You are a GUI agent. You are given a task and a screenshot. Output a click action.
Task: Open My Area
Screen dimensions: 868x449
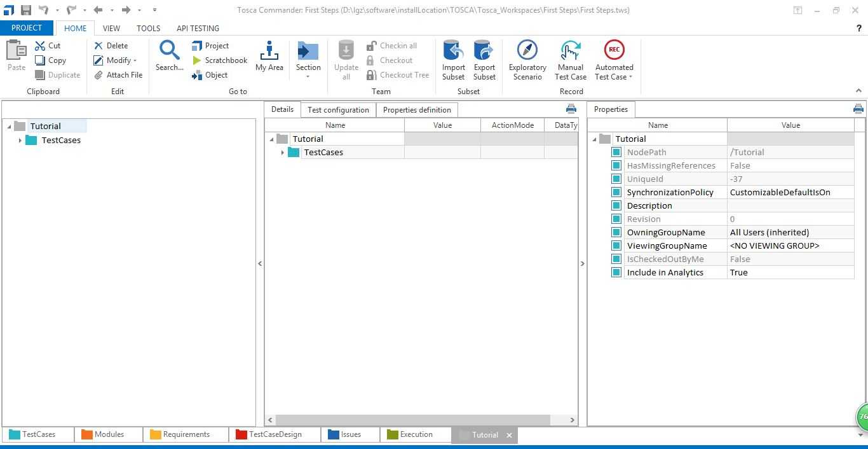(269, 55)
